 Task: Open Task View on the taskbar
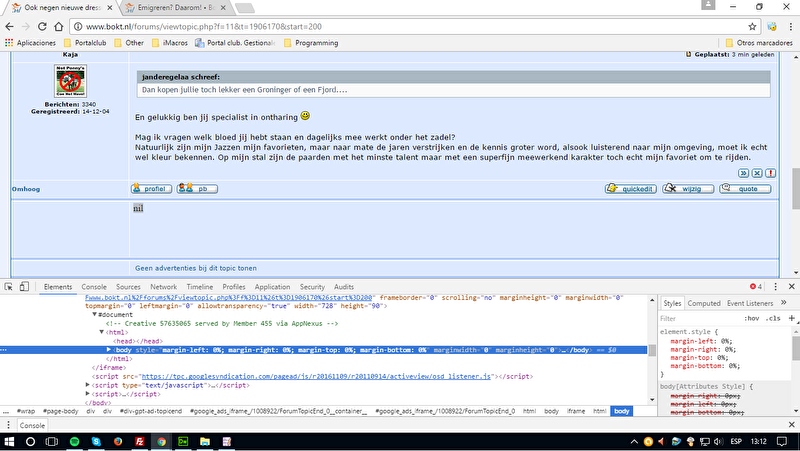pos(52,441)
